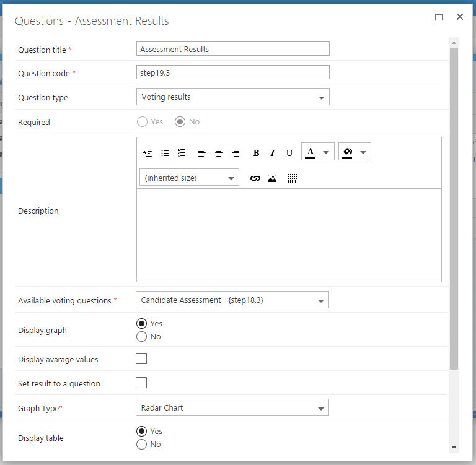Choose No for Display graph
The height and width of the screenshot is (465, 476).
[141, 337]
